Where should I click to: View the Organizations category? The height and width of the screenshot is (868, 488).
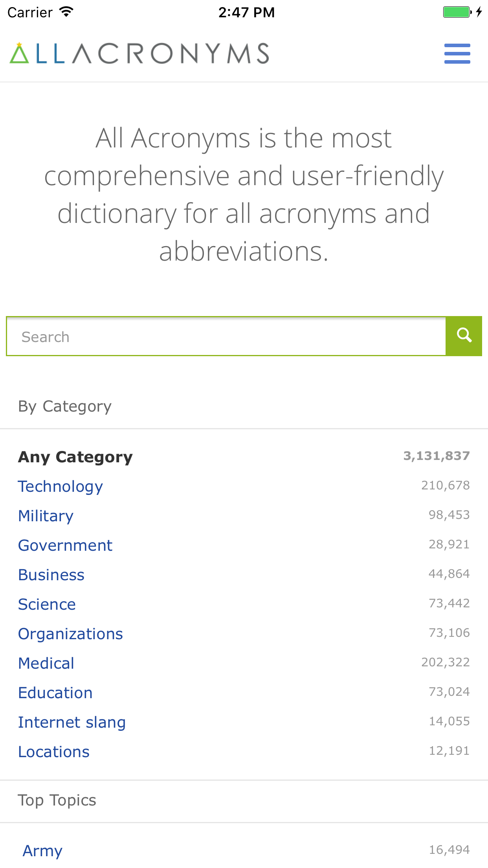coord(71,634)
